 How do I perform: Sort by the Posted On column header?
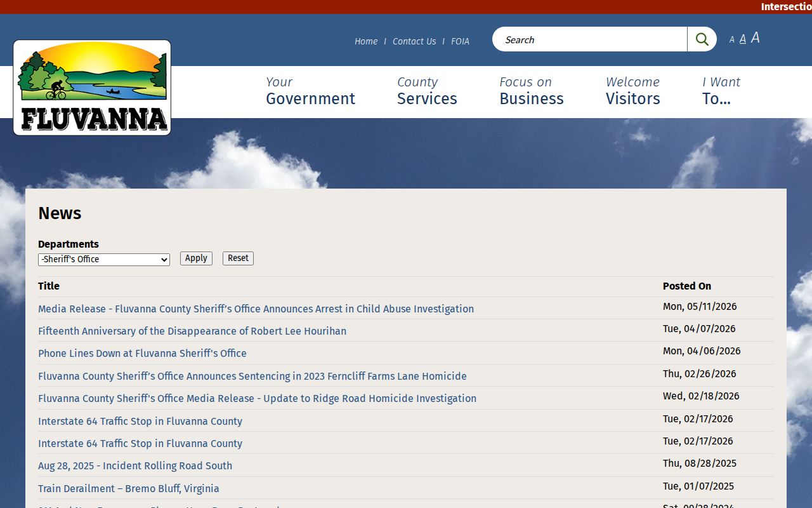tap(687, 286)
